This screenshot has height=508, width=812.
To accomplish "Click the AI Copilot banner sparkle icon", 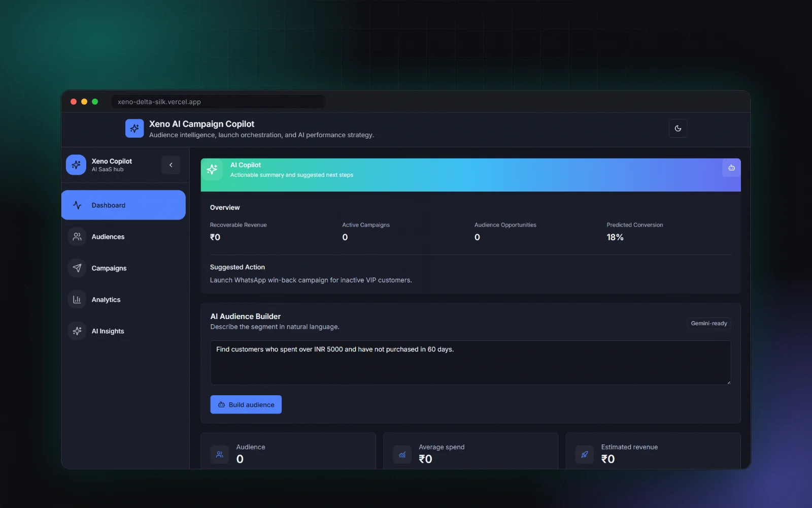I will point(212,170).
